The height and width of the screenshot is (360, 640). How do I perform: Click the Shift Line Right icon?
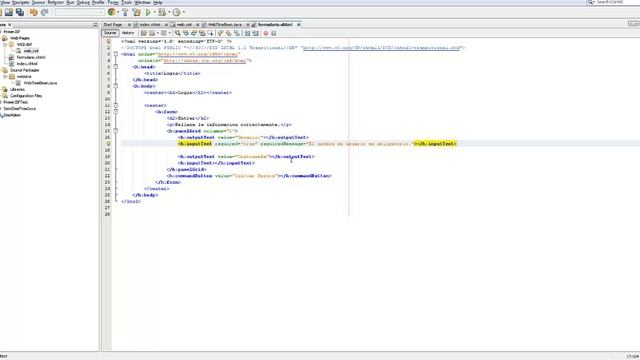[255, 33]
